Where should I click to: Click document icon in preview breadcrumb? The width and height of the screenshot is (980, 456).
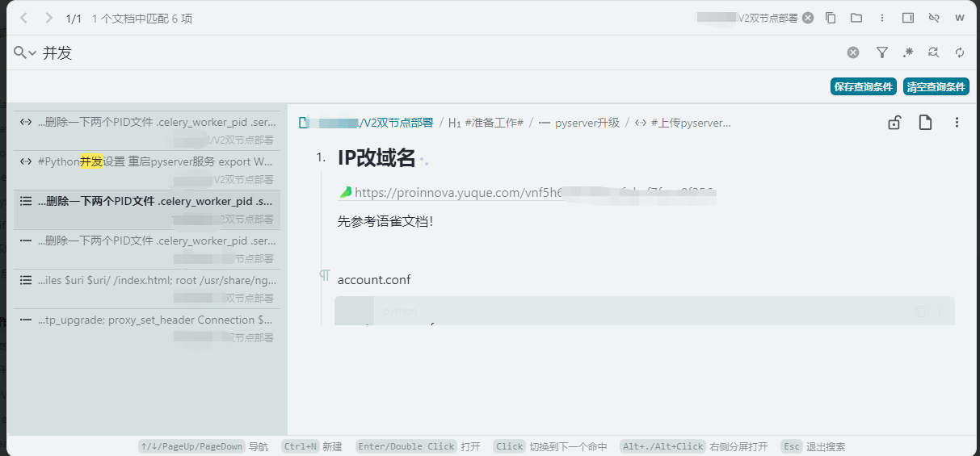click(x=304, y=123)
